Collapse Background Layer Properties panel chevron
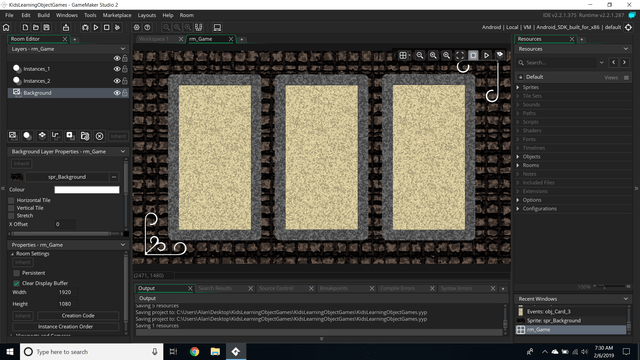Viewport: 640px width, 360px height. (x=123, y=151)
